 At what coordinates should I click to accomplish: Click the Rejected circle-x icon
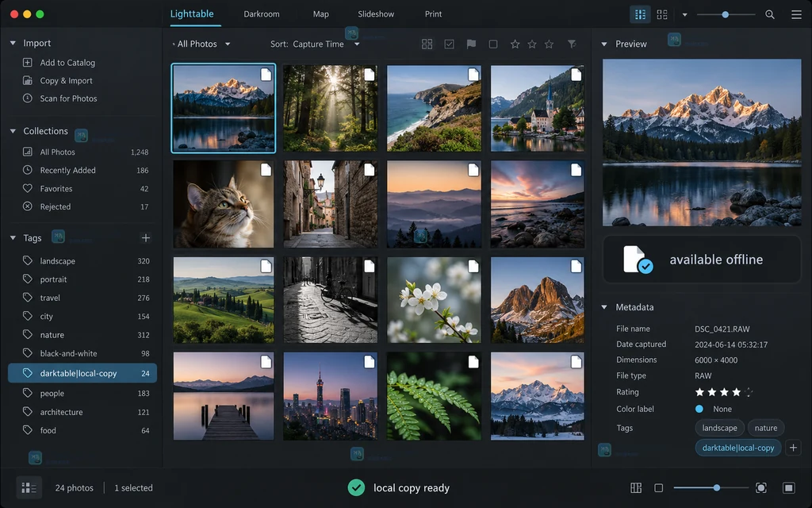28,206
